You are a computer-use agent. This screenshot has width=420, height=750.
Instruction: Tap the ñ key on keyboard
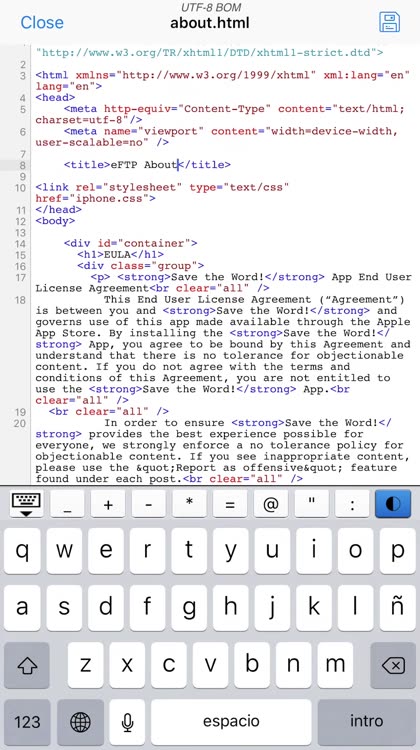coord(398,608)
